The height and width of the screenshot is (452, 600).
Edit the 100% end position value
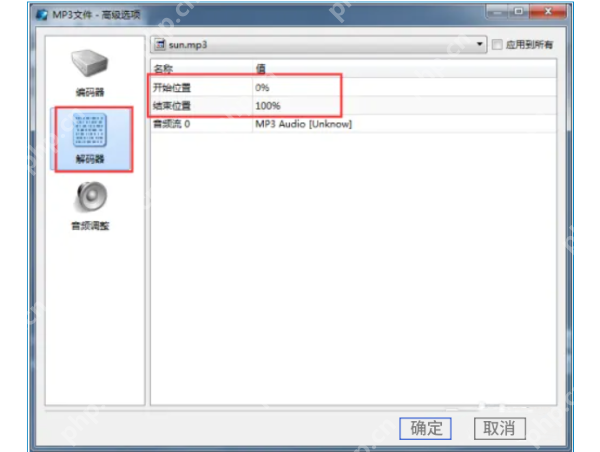click(x=267, y=106)
